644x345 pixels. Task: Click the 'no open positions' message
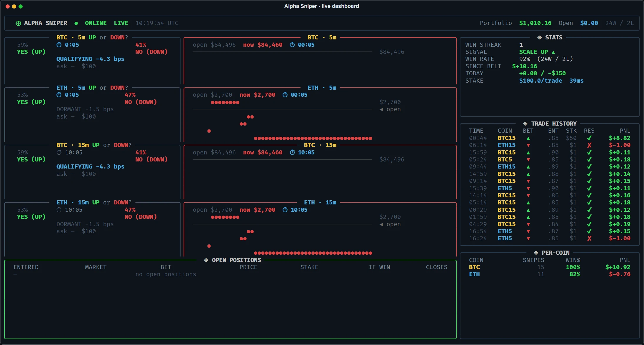point(166,274)
